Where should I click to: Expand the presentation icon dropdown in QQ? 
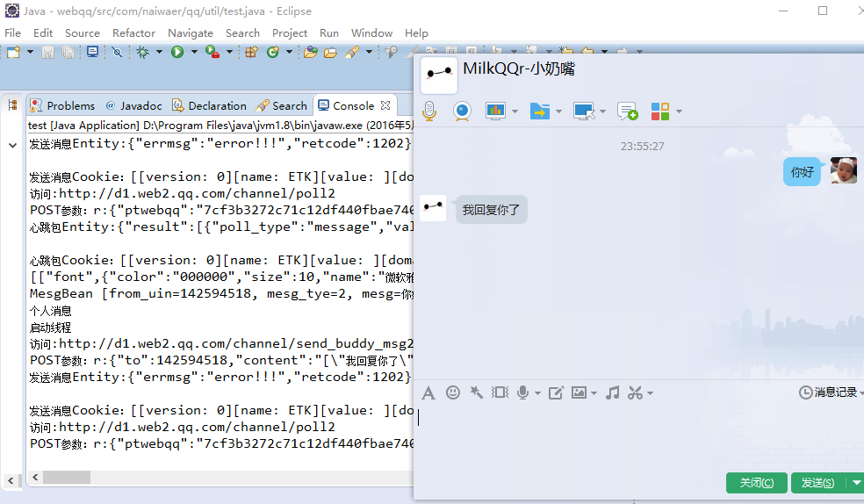click(x=515, y=112)
